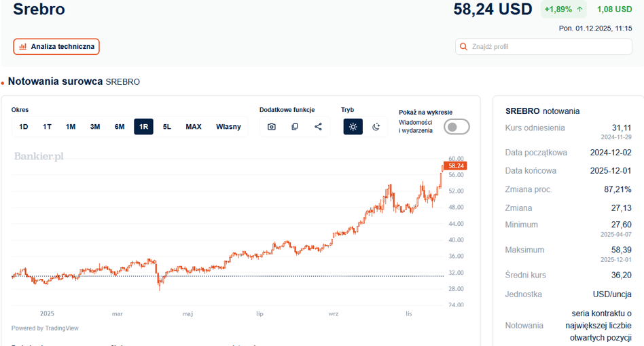Viewport: 644px width, 346px height.
Task: Set chart range to 1M
Action: [x=71, y=127]
